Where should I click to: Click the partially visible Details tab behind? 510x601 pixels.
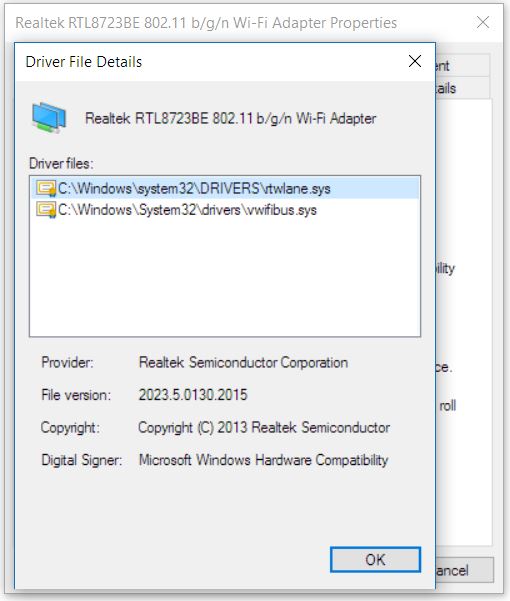tap(462, 88)
